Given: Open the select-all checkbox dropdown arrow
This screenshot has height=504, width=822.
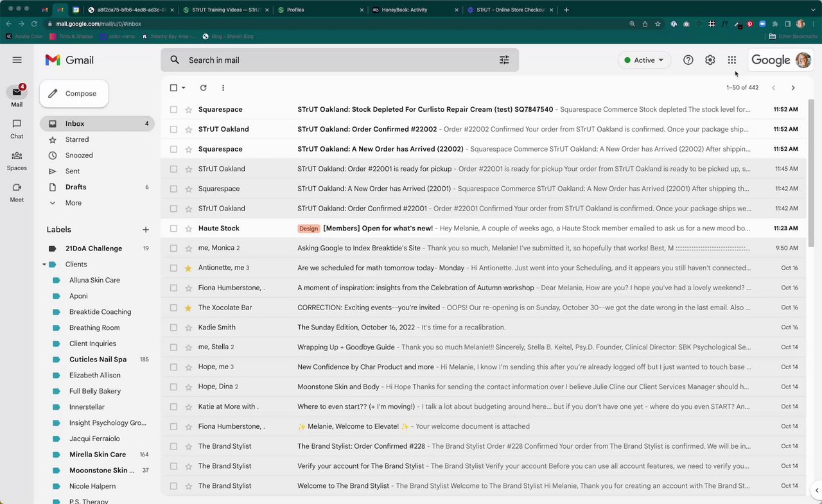Looking at the screenshot, I should [x=184, y=88].
